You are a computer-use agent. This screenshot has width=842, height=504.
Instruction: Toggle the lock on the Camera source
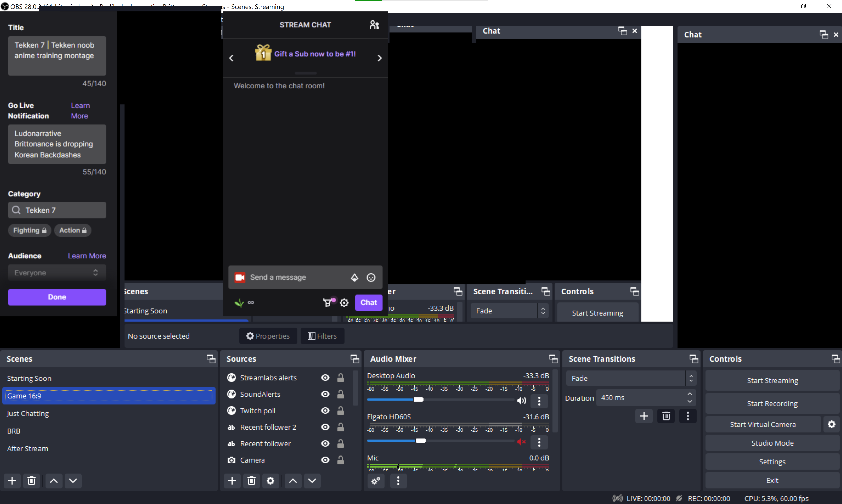(x=341, y=460)
